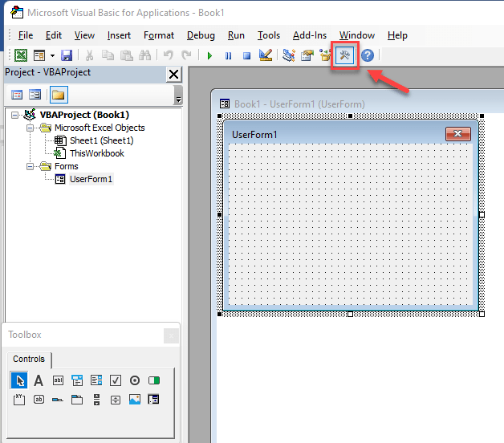Open the Format menu
The height and width of the screenshot is (443, 504).
[159, 35]
